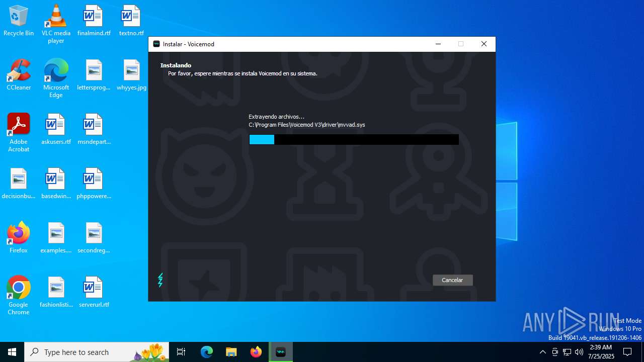Select examples image file icon

click(56, 238)
